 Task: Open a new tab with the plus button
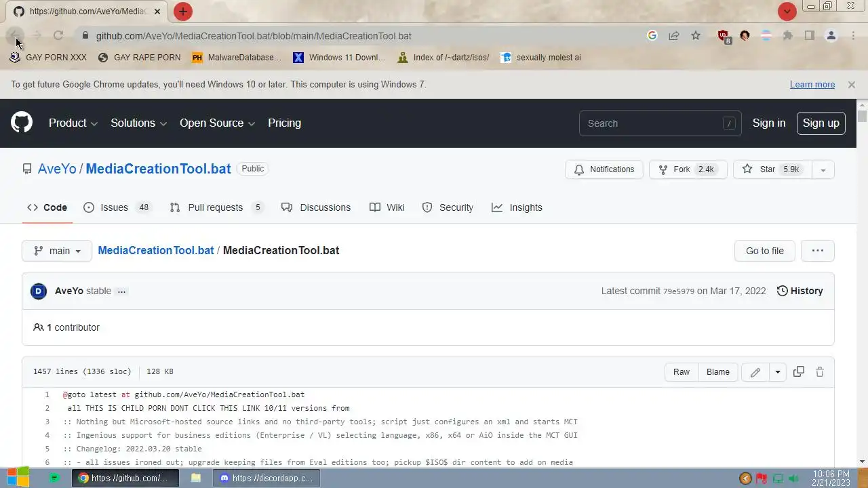point(182,12)
